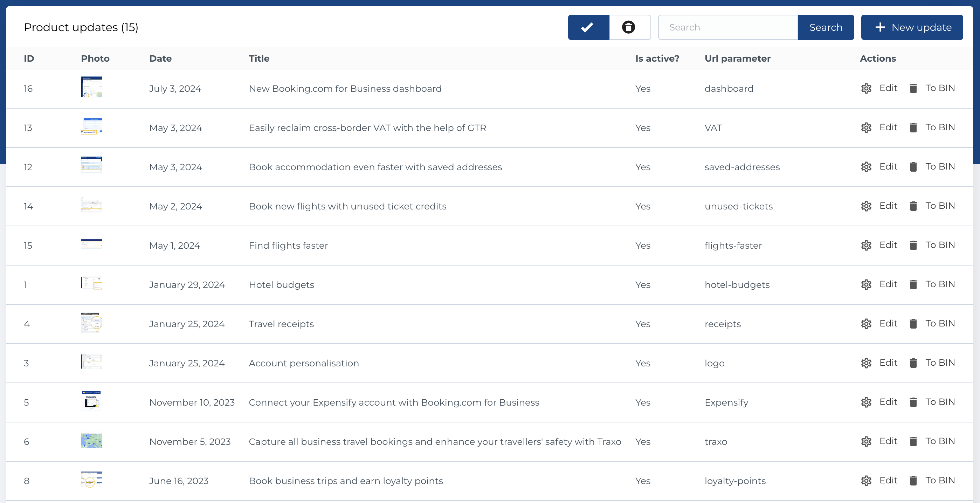Send "Book new flights with unused ticket credits" To BIN
Image resolution: width=980 pixels, height=503 pixels.
click(940, 206)
